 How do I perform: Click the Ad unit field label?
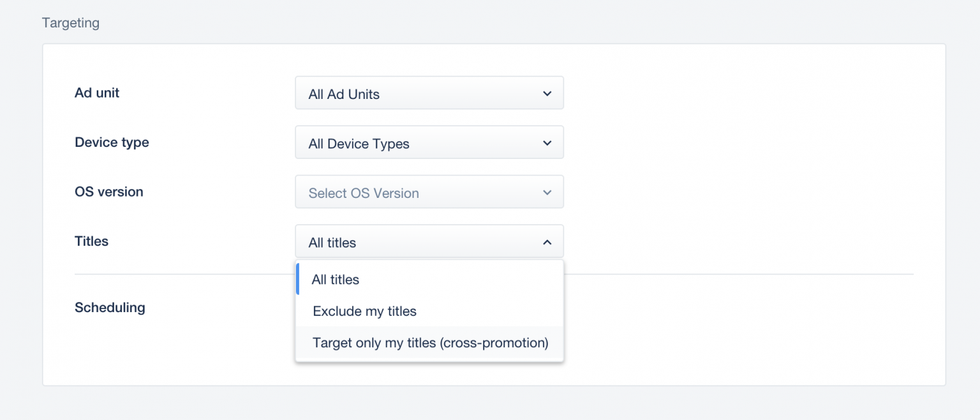[x=97, y=93]
